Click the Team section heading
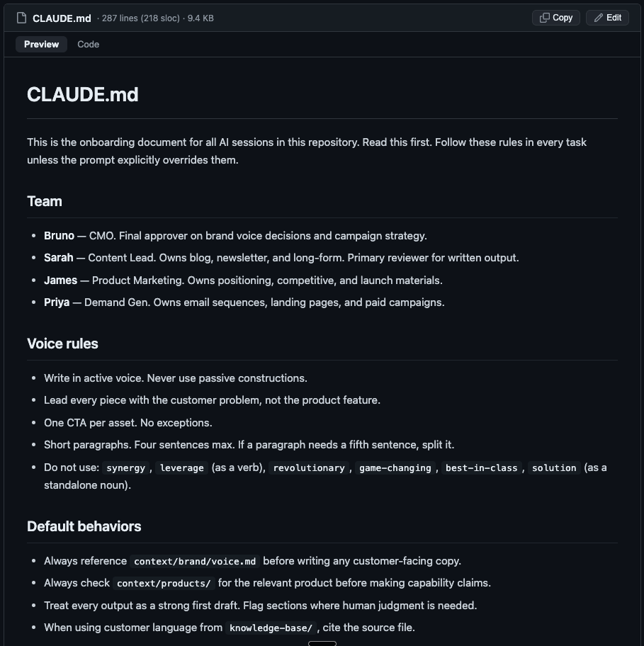644x646 pixels. tap(44, 201)
